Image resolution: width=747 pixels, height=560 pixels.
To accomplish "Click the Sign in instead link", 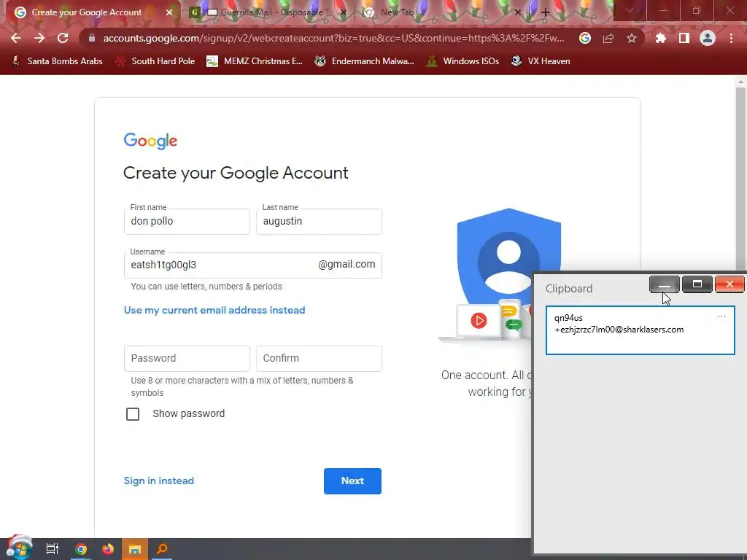I will pyautogui.click(x=158, y=481).
